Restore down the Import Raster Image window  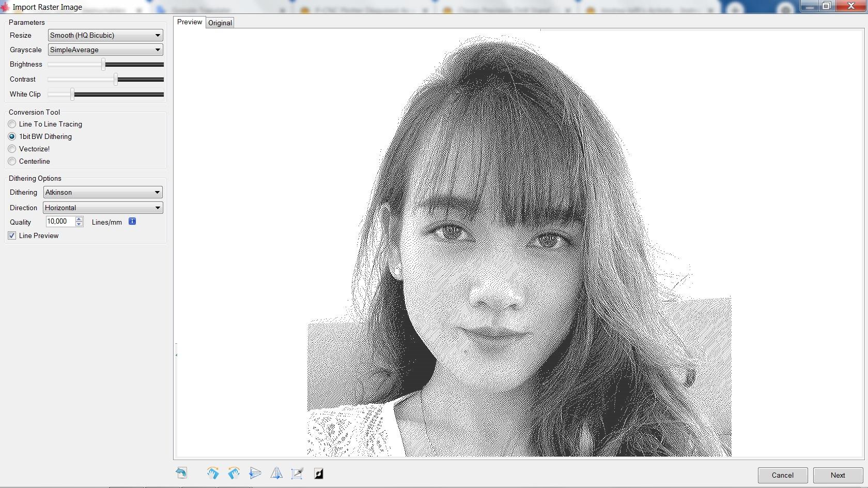[826, 6]
